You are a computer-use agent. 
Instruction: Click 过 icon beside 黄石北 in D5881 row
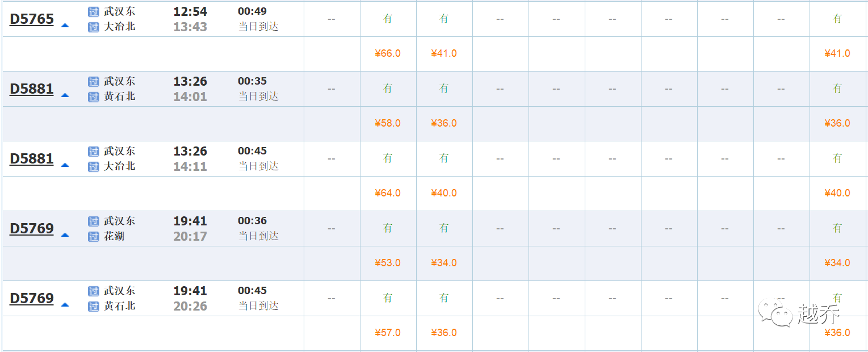coord(94,97)
